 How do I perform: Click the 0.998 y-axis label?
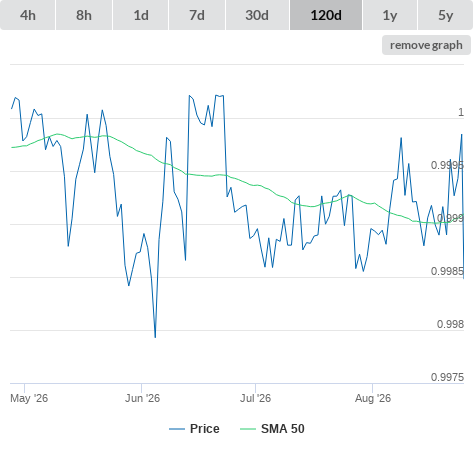pyautogui.click(x=450, y=324)
